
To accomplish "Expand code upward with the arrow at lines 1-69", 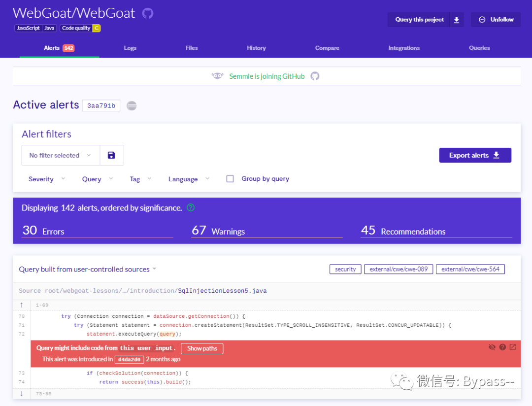I will [x=21, y=305].
